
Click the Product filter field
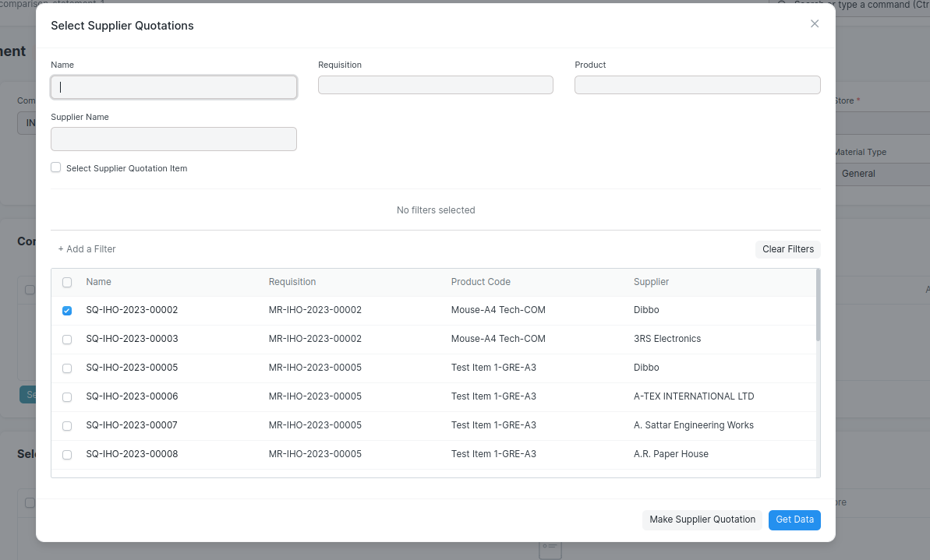pos(698,85)
